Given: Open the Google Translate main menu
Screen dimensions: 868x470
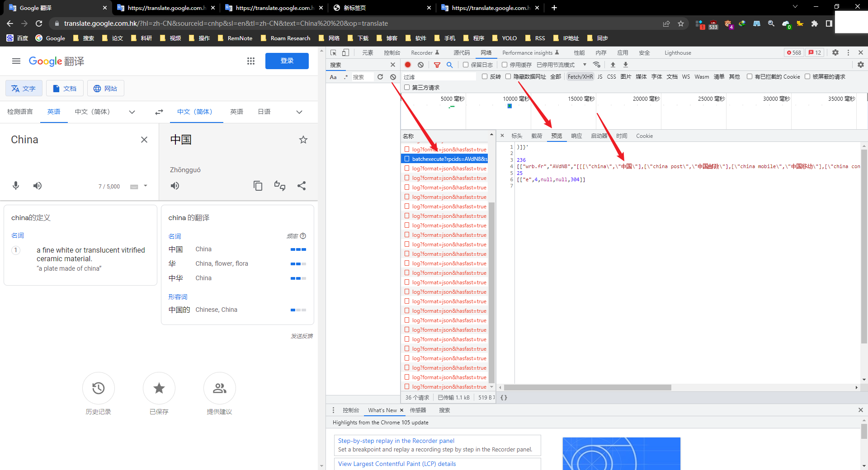Looking at the screenshot, I should pyautogui.click(x=16, y=61).
